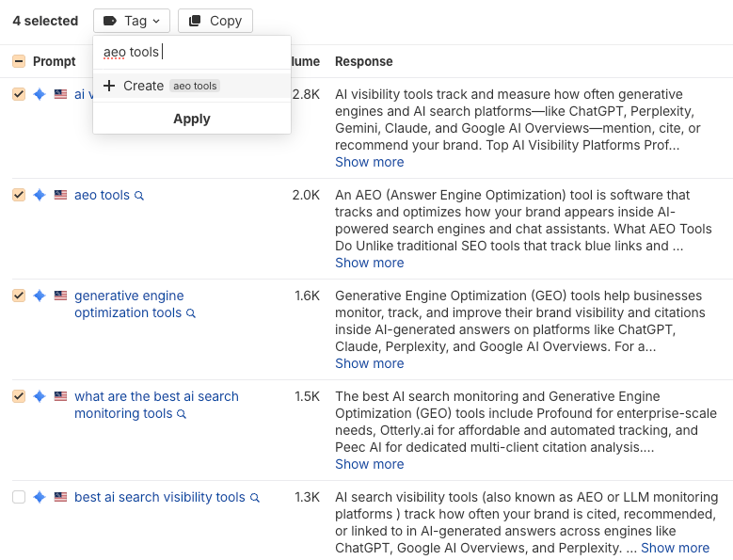The image size is (733, 560).
Task: Click the Prompt column header
Action: click(55, 61)
